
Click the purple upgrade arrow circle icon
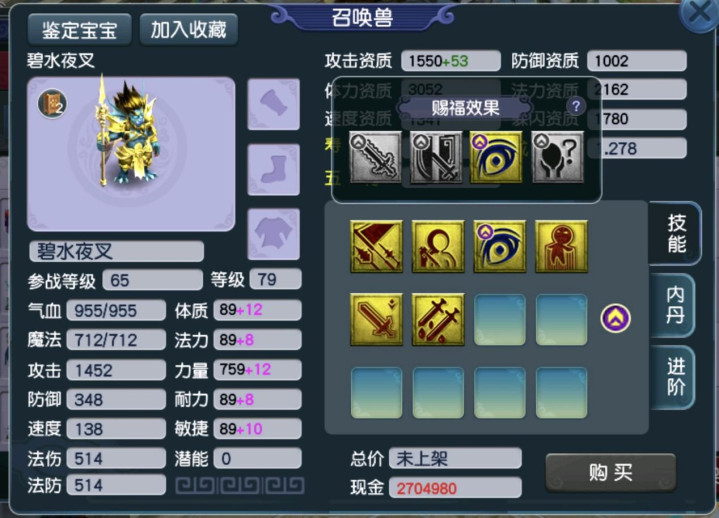[615, 318]
